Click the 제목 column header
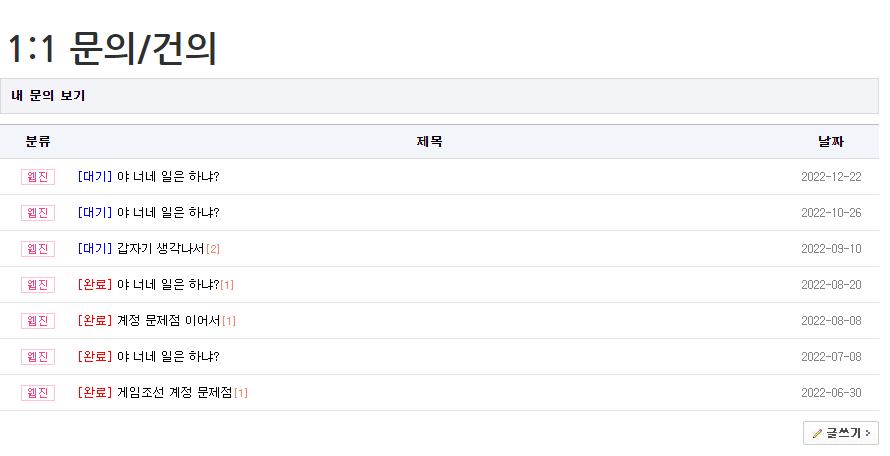The width and height of the screenshot is (890, 456). pyautogui.click(x=429, y=142)
